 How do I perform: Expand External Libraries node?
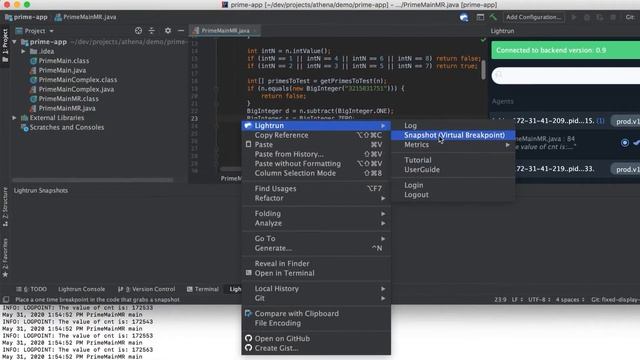click(x=14, y=118)
